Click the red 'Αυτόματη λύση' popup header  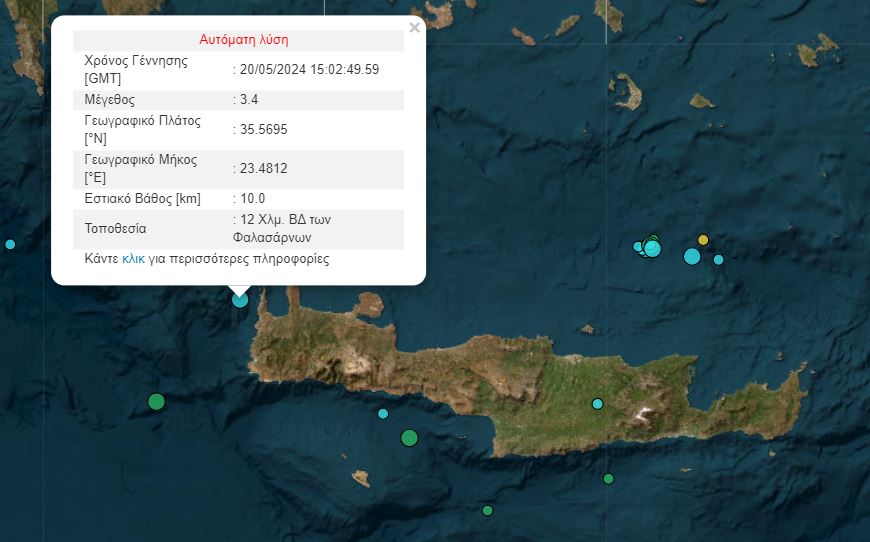[x=243, y=41]
